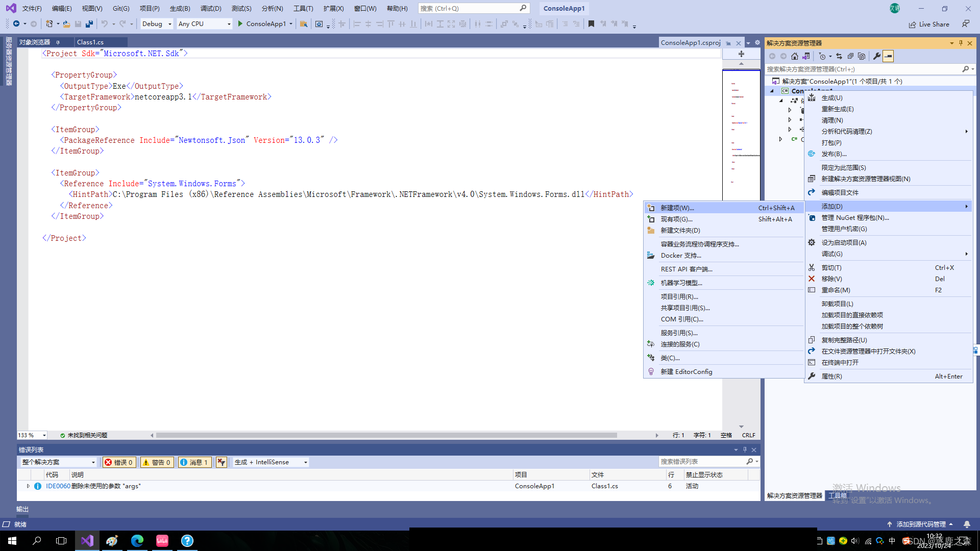Click the top search box (Ctrl+Q)

[474, 9]
